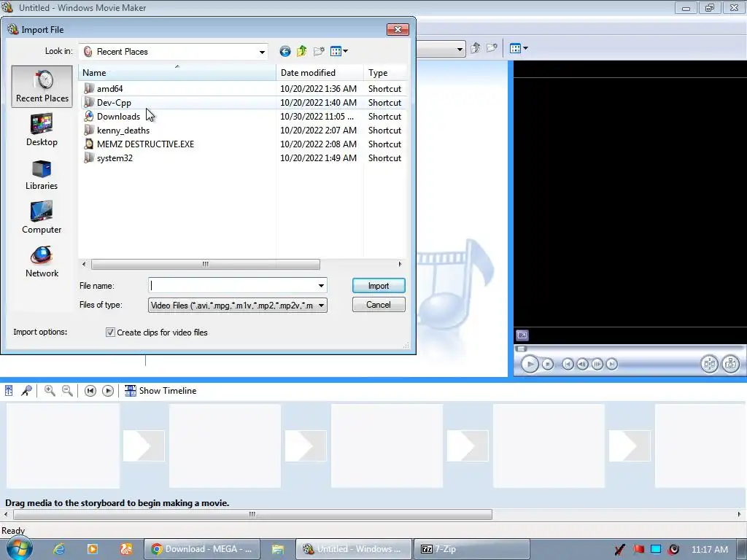This screenshot has height=560, width=747.
Task: Click into the File name input field
Action: pos(233,285)
